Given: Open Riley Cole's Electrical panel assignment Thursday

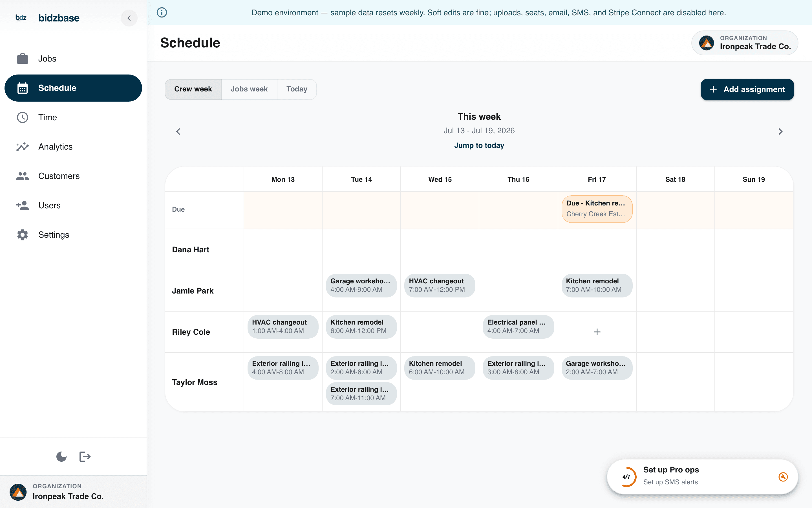Looking at the screenshot, I should (518, 327).
